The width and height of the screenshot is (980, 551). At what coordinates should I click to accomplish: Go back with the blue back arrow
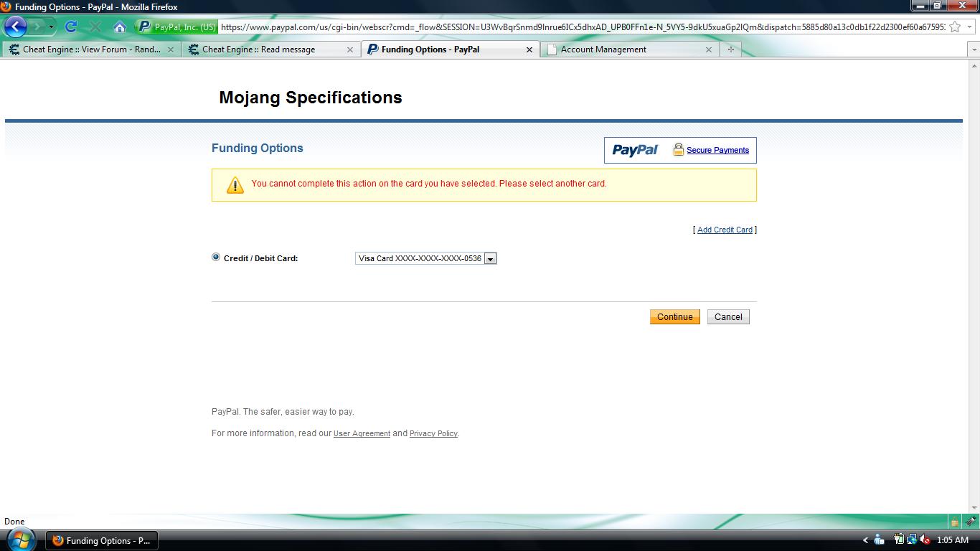[x=15, y=27]
